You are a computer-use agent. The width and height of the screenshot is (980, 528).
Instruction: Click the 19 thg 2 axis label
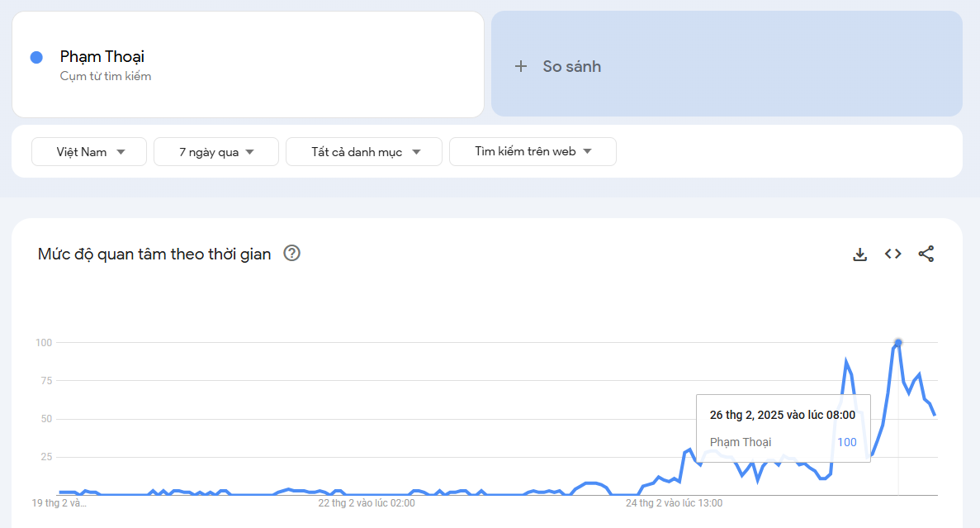click(59, 502)
